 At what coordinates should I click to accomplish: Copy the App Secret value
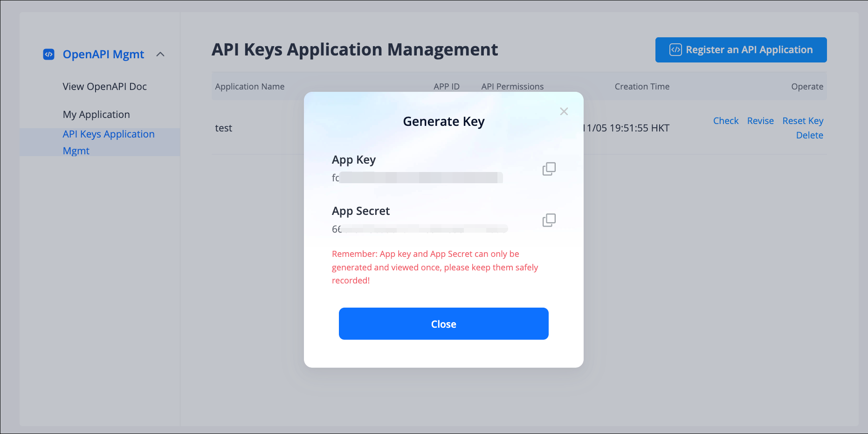(x=549, y=220)
